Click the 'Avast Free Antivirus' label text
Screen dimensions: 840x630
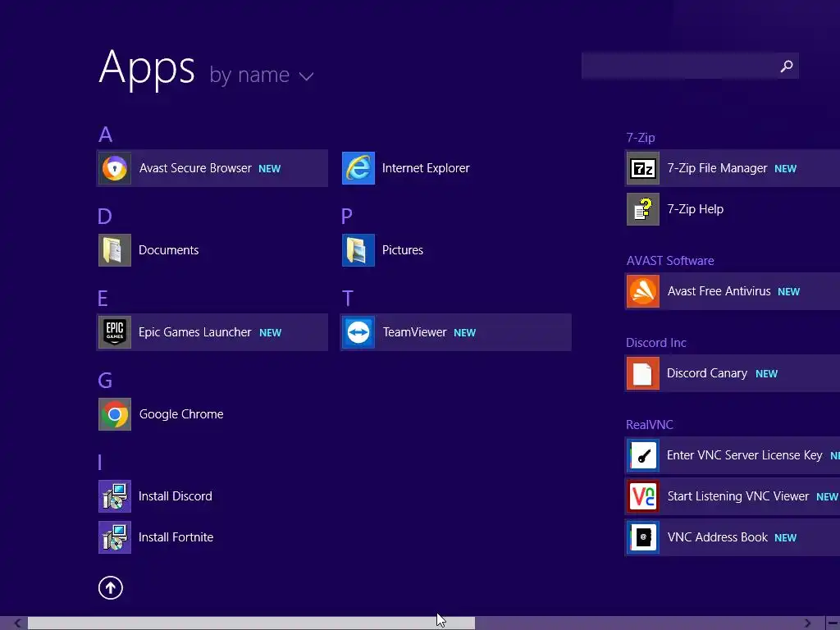719,291
